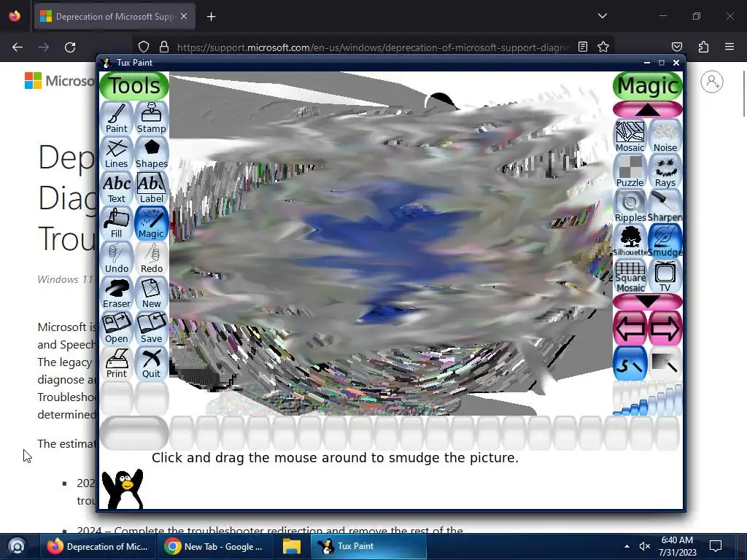This screenshot has width=747, height=560.
Task: Open the taskbar clock and date
Action: pyautogui.click(x=678, y=546)
